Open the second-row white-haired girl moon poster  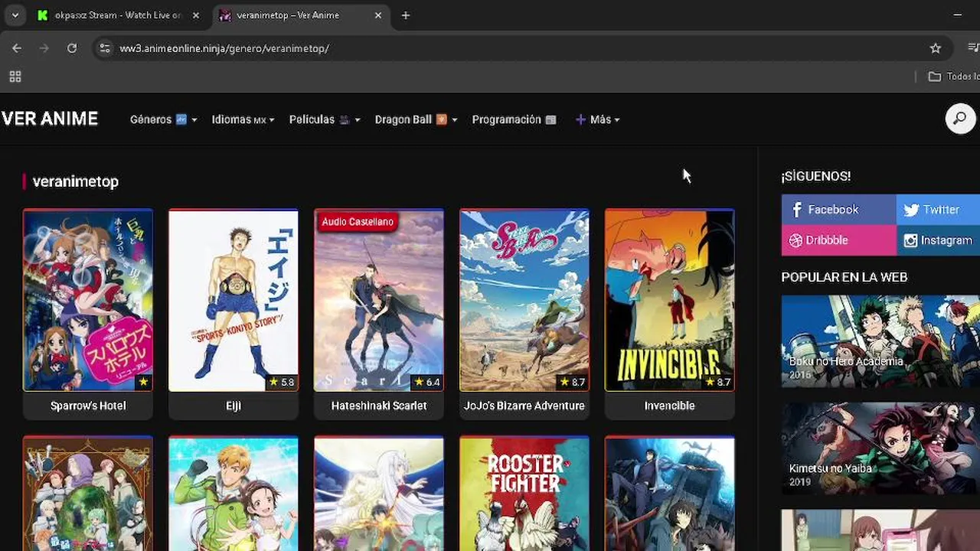pyautogui.click(x=379, y=494)
